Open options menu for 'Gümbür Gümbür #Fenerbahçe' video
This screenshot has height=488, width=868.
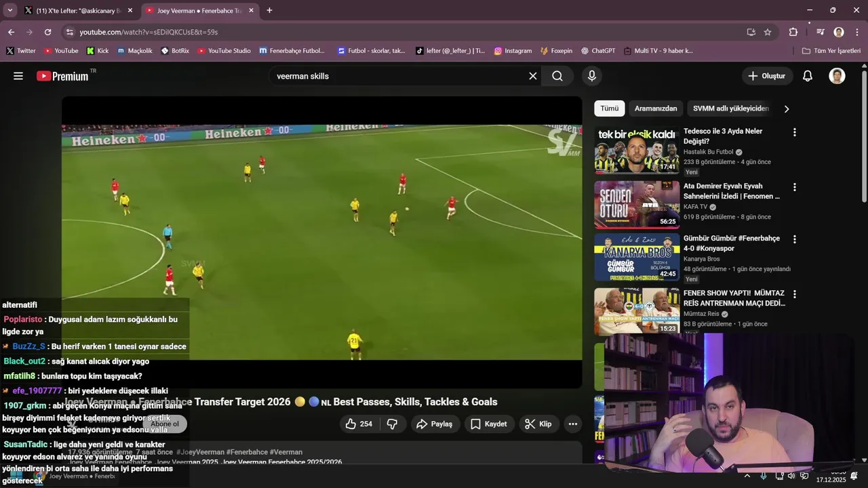pos(795,239)
